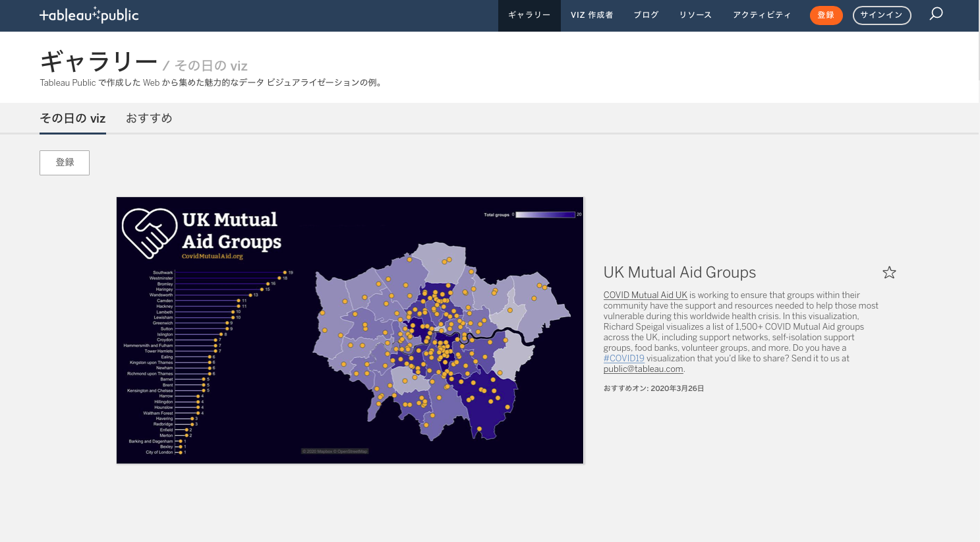Open the アクティビティ nav item
The height and width of the screenshot is (542, 980).
click(x=762, y=15)
